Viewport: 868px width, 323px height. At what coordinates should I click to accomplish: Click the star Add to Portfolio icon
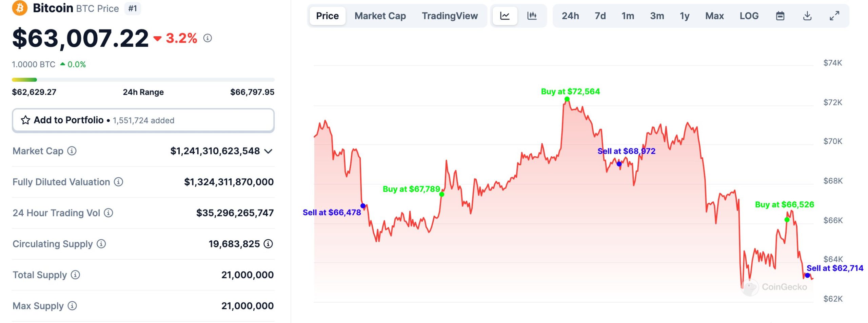25,120
